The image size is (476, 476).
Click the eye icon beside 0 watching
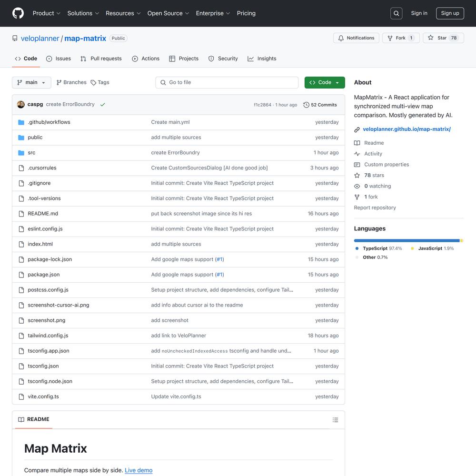point(357,186)
